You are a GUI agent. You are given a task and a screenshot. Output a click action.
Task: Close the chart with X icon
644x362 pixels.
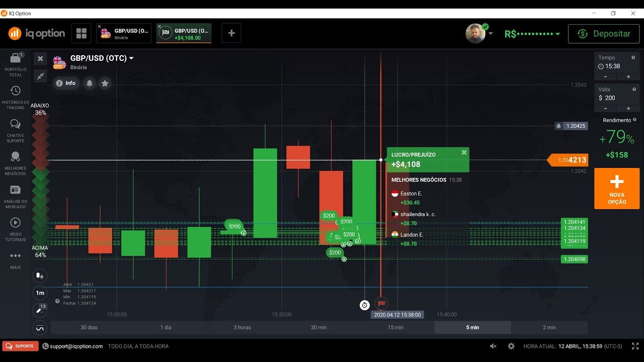pyautogui.click(x=40, y=59)
